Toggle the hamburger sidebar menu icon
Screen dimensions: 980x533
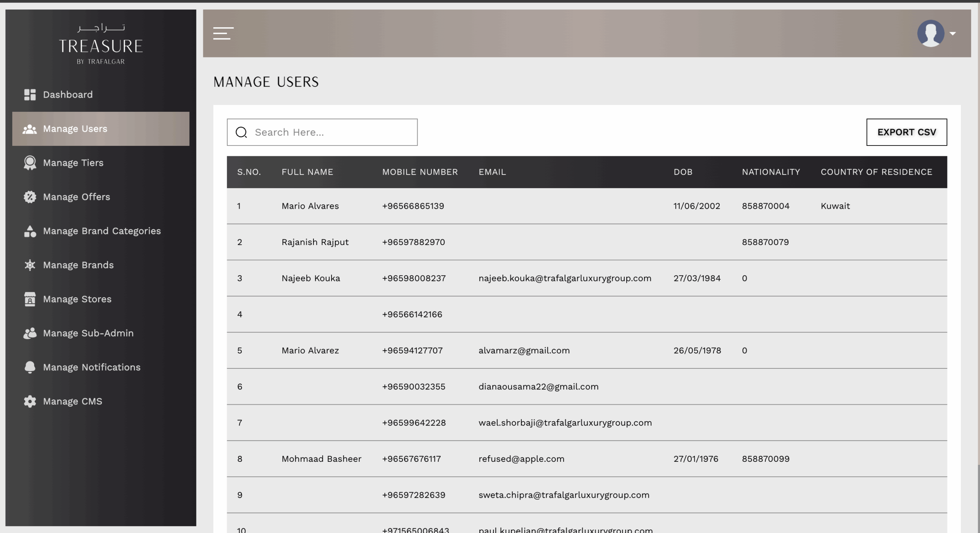coord(223,33)
